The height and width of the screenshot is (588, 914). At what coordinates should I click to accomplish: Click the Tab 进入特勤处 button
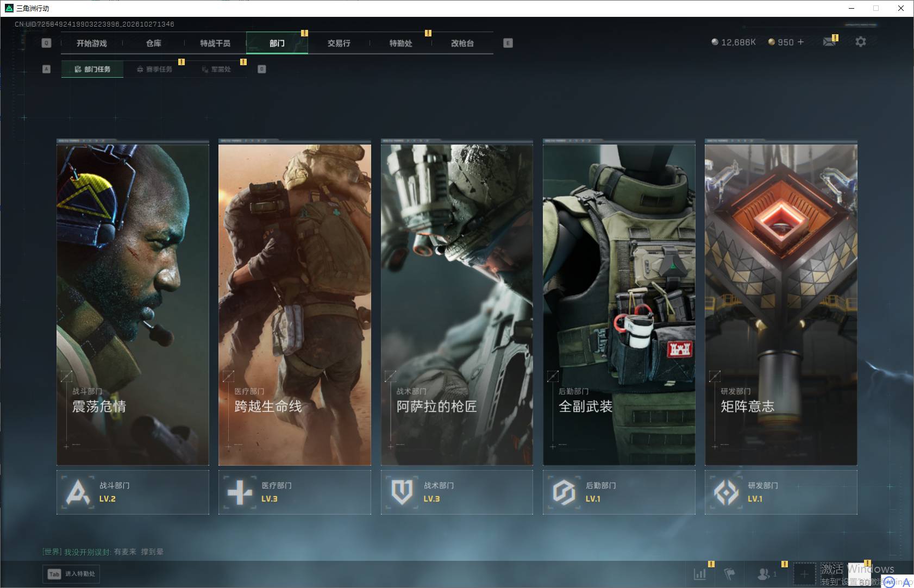click(x=72, y=574)
